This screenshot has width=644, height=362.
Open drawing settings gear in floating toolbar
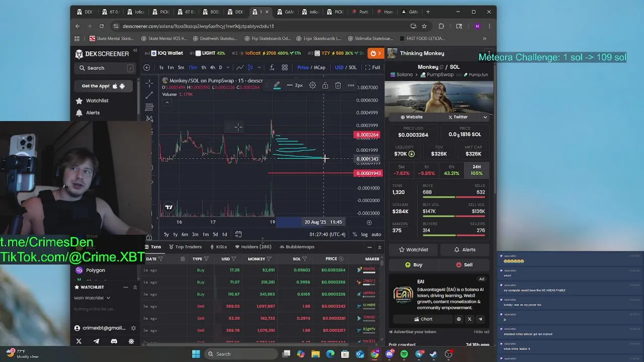pos(312,85)
